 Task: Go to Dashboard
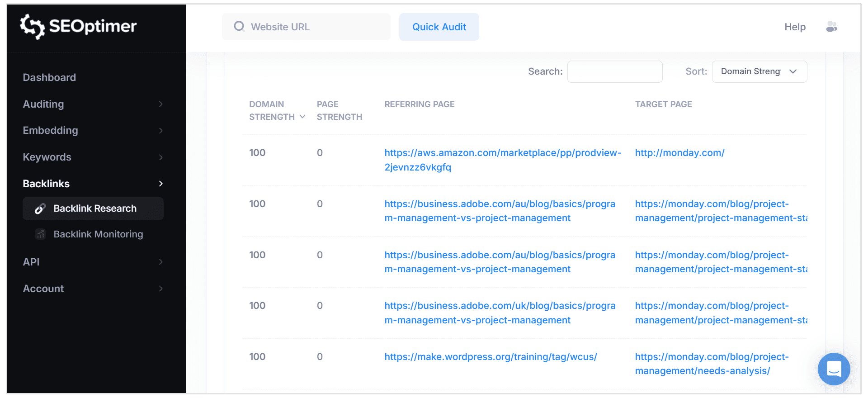click(x=49, y=77)
